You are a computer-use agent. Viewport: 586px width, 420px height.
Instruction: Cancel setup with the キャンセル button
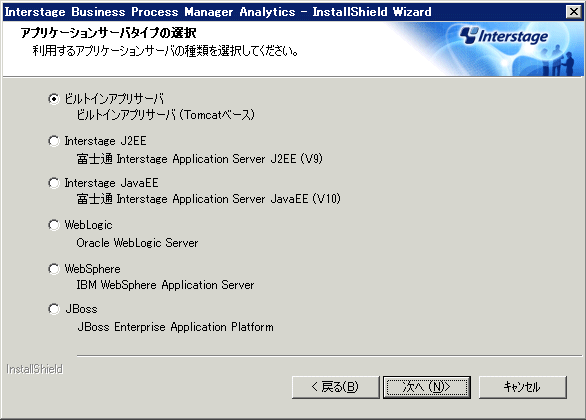tap(522, 387)
